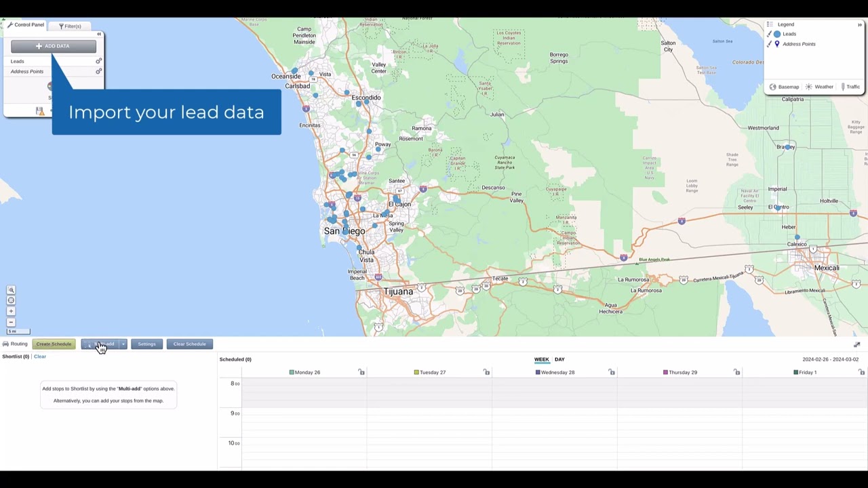The width and height of the screenshot is (868, 488).
Task: Click the San Diego label on map
Action: pyautogui.click(x=344, y=231)
